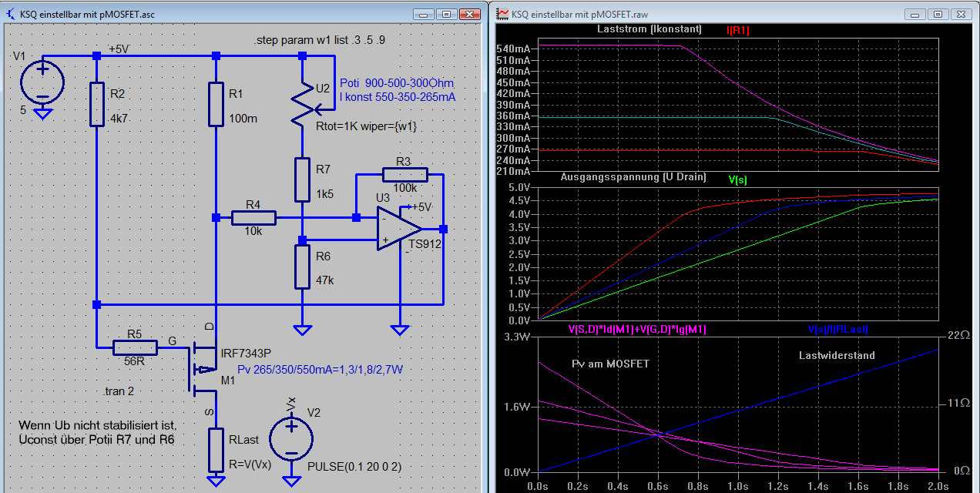
Task: Click the Rtot=1K wiper={w1} parameter text
Action: click(x=367, y=126)
